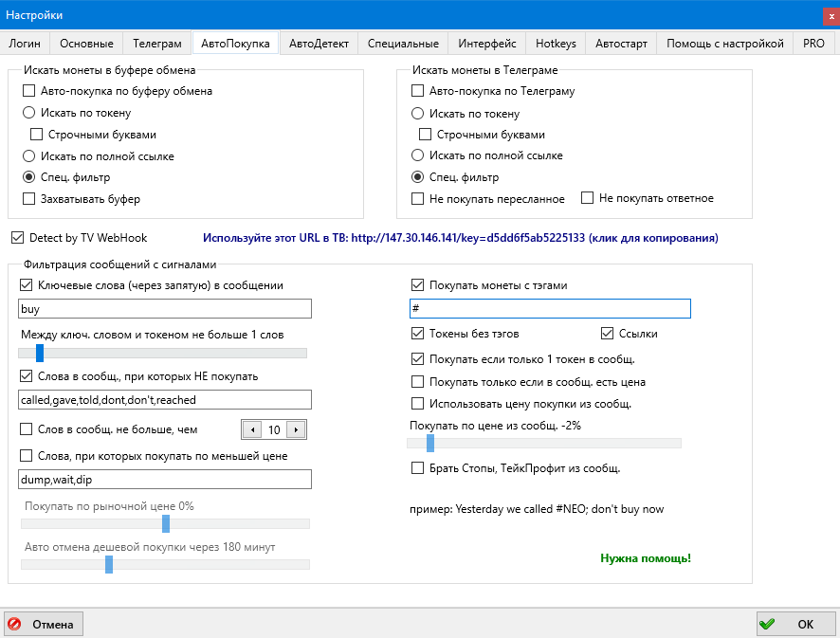Switch to the Телеграм tab
The image size is (840, 638).
[x=156, y=44]
